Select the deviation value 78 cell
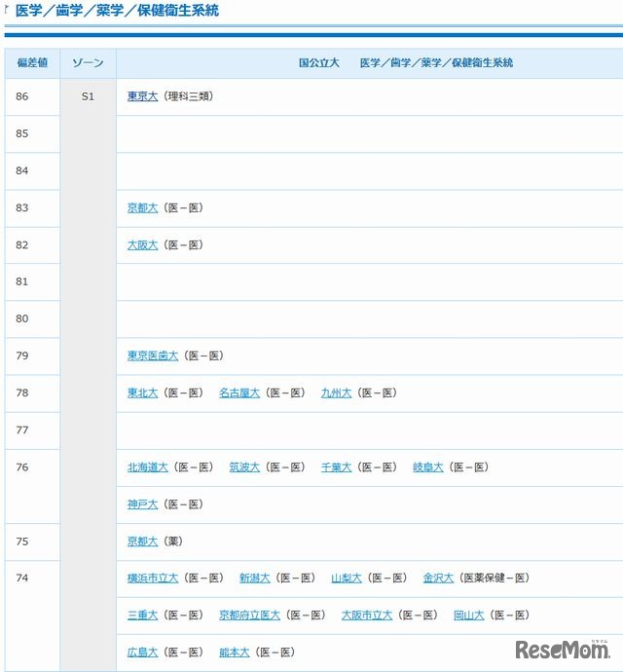This screenshot has height=672, width=623. pyautogui.click(x=32, y=393)
